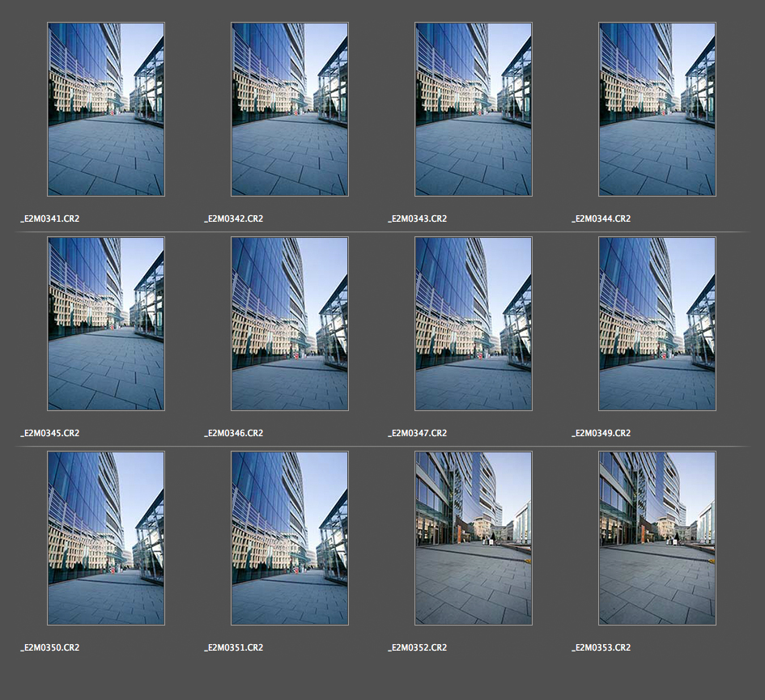This screenshot has width=765, height=700.
Task: Choose the _E2M0350.CR2 photo thumbnail
Action: click(106, 538)
